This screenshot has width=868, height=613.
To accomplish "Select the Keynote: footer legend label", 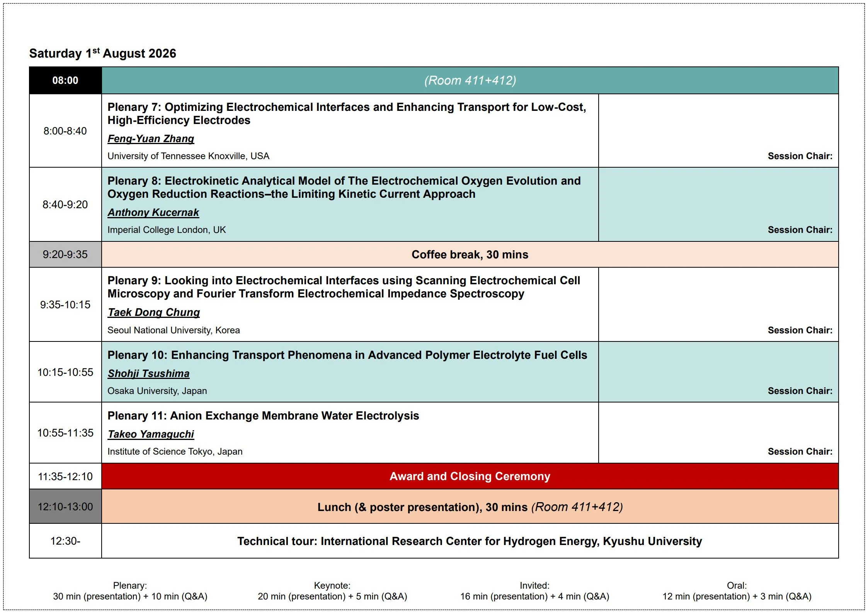I will (x=332, y=586).
